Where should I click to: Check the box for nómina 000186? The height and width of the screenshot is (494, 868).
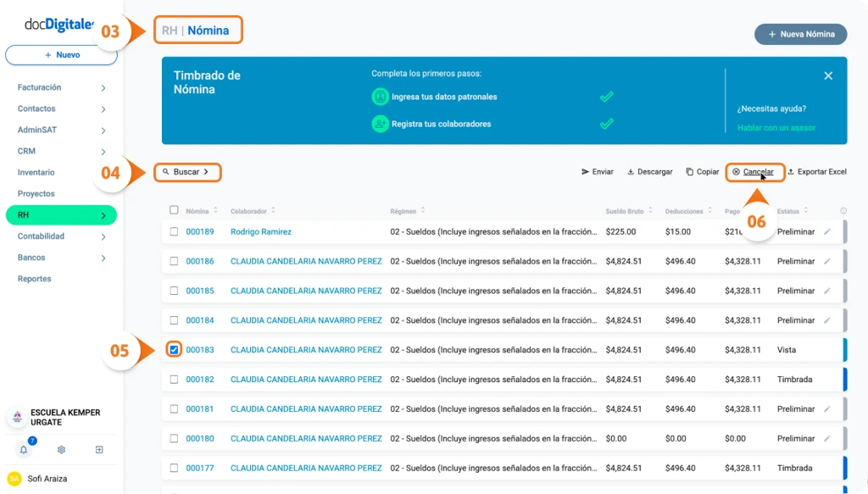pyautogui.click(x=174, y=261)
